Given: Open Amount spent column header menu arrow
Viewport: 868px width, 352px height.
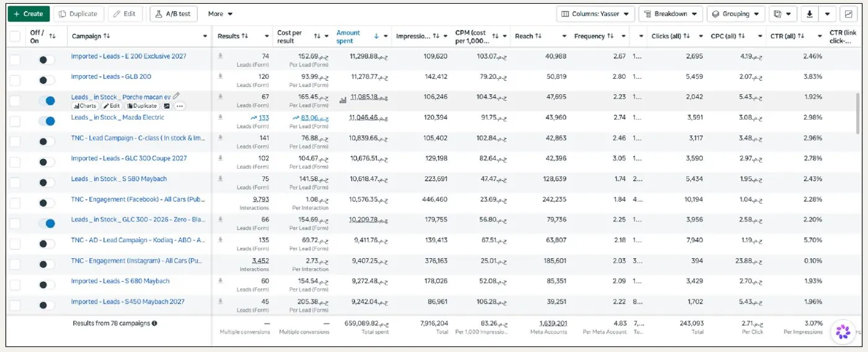Looking at the screenshot, I should pos(386,36).
